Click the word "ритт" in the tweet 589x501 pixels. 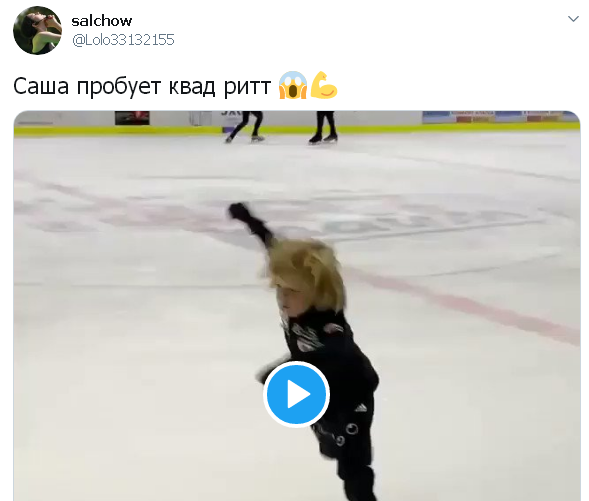tap(248, 87)
